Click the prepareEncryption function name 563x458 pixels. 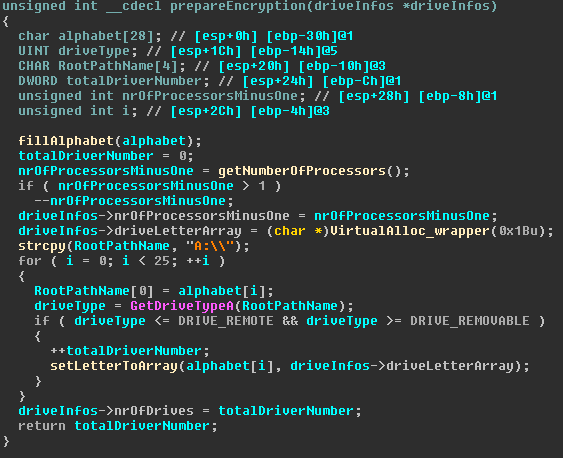[238, 6]
